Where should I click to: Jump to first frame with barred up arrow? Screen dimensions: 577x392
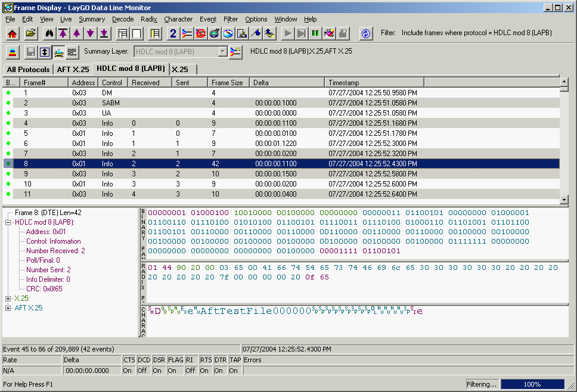click(63, 33)
